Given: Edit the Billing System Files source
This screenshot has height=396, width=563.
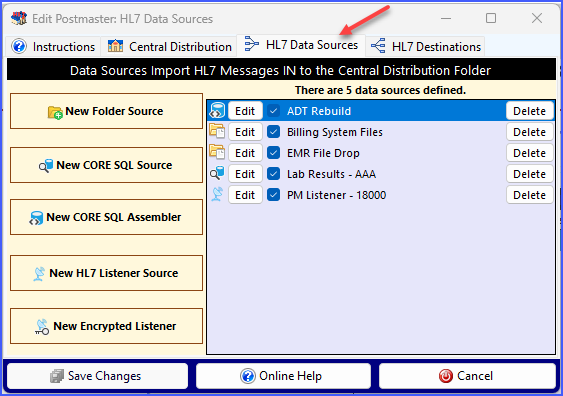Looking at the screenshot, I should pos(245,132).
